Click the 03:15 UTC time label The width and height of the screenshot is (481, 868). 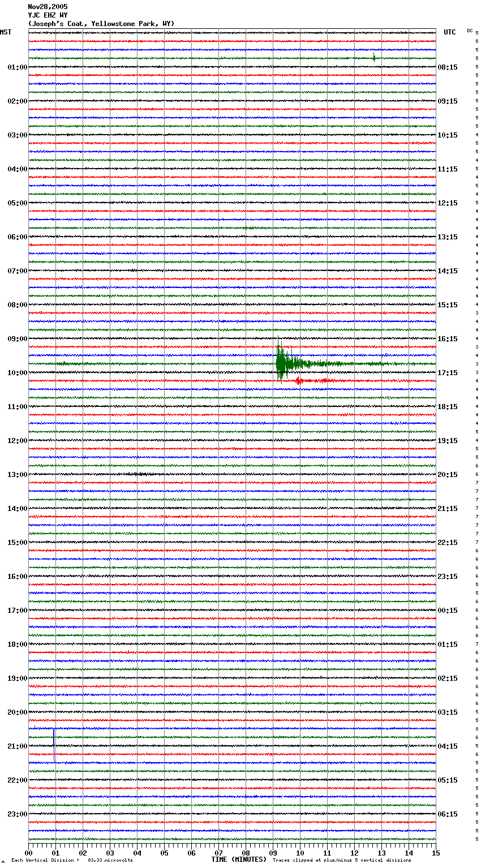click(x=448, y=712)
